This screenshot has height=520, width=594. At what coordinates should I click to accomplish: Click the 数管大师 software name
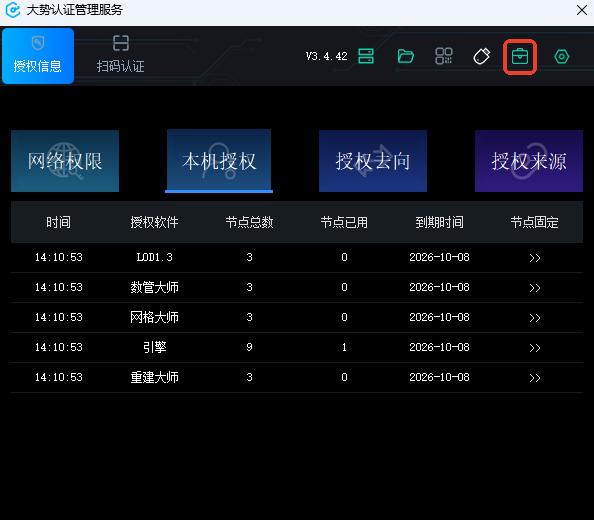(x=154, y=287)
